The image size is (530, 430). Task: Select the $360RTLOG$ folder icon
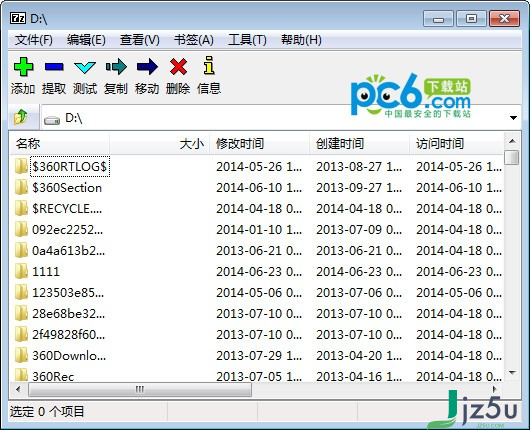21,166
